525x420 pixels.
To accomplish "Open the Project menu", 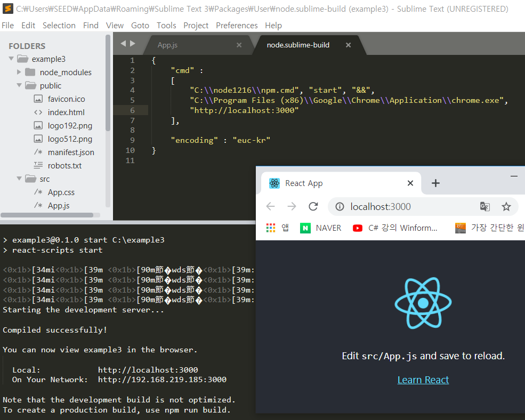I will click(196, 26).
